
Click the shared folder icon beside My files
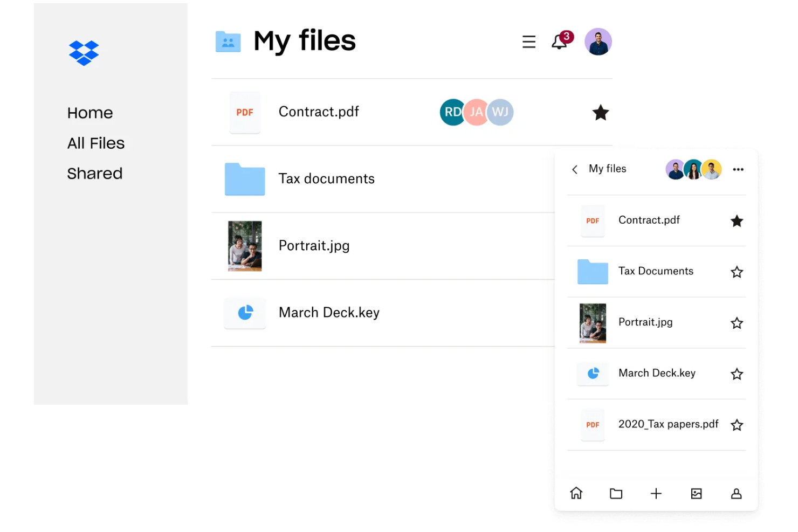coord(228,42)
